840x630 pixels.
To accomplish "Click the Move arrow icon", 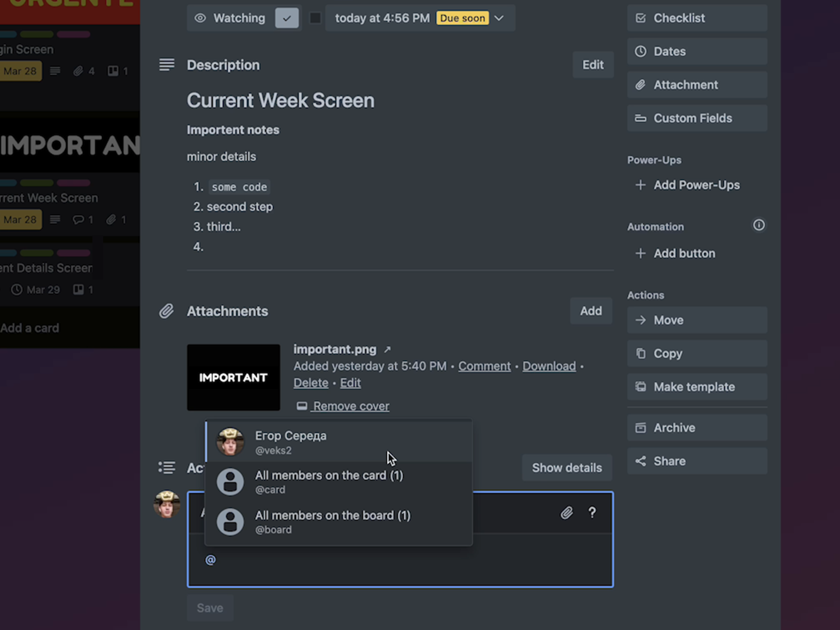I will pyautogui.click(x=641, y=320).
